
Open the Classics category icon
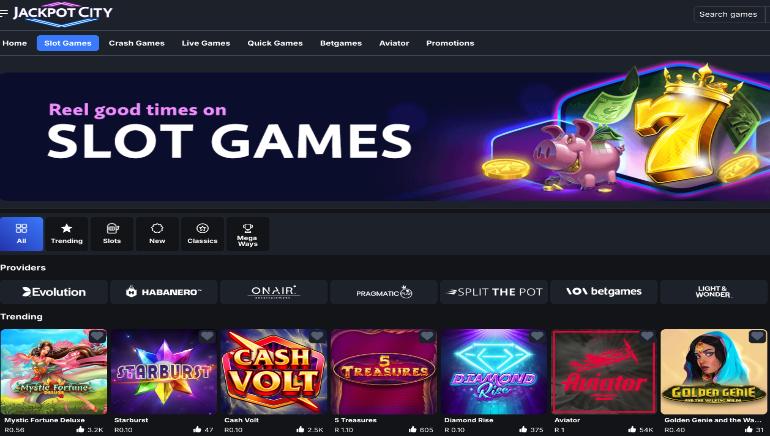pyautogui.click(x=202, y=228)
